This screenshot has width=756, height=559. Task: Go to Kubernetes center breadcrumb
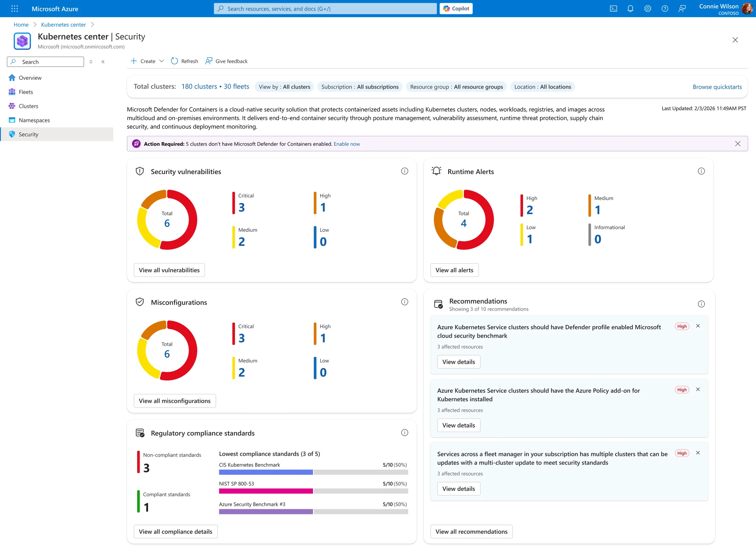(x=63, y=24)
